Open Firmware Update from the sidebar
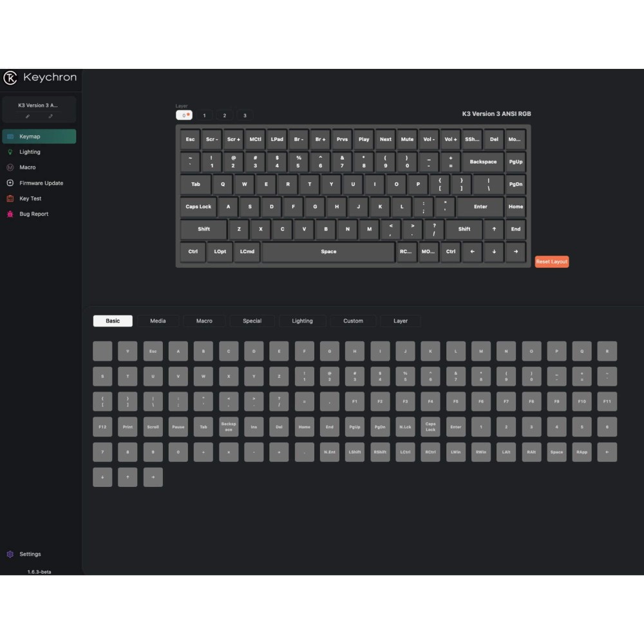644x644 pixels. 39,183
